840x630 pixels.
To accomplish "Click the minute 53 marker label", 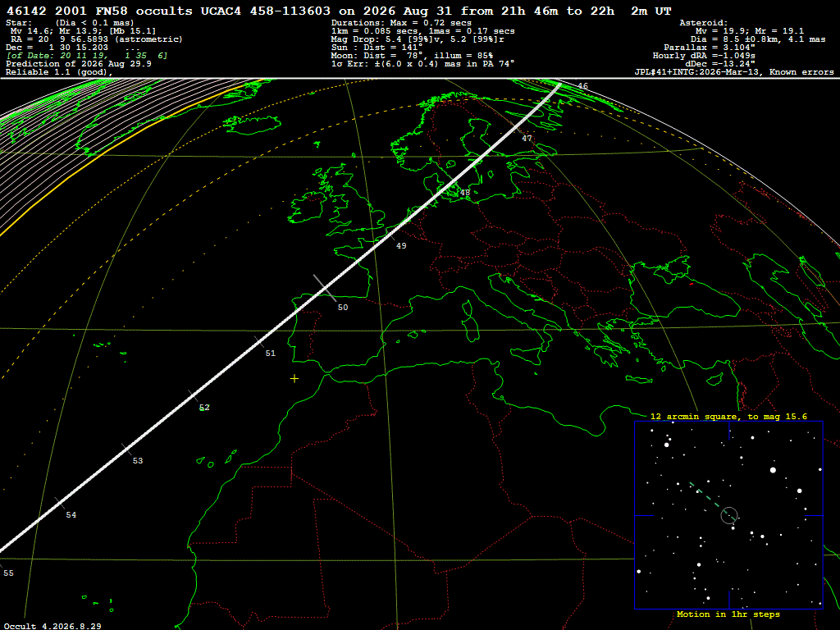I will tap(138, 461).
